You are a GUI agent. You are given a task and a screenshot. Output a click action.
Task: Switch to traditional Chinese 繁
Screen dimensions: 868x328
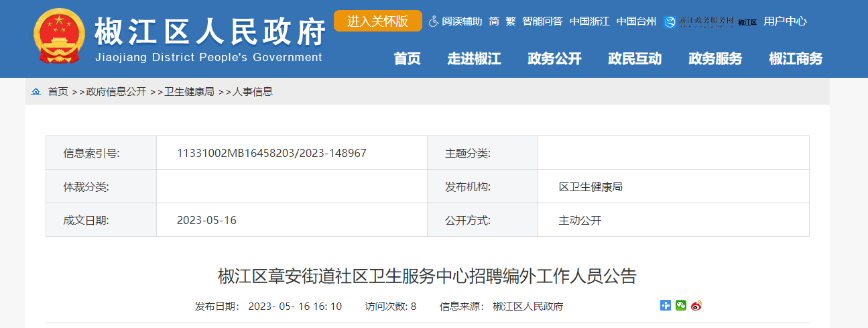510,21
